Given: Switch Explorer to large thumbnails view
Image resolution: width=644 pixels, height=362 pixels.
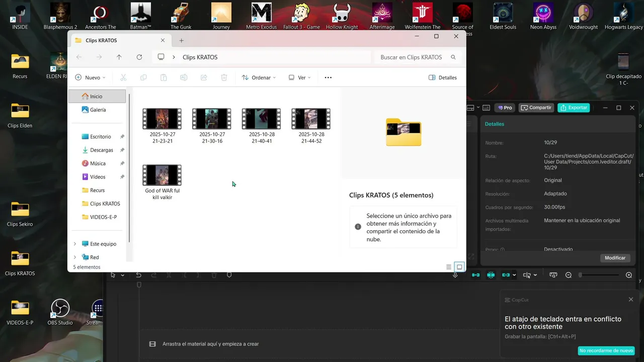Looking at the screenshot, I should [459, 267].
